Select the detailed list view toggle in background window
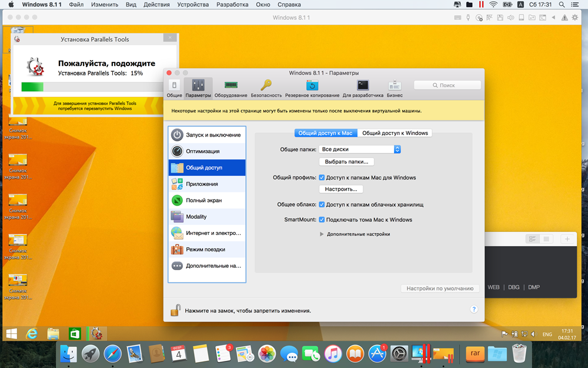588x368 pixels. pyautogui.click(x=532, y=239)
